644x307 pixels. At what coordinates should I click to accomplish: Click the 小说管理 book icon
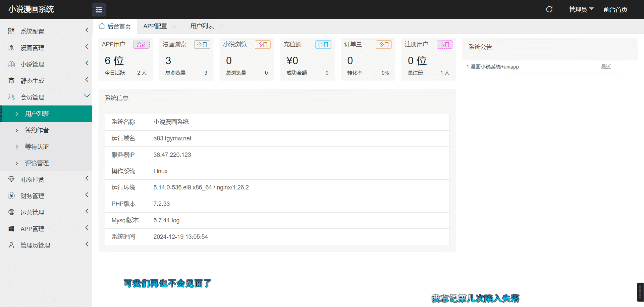(x=11, y=64)
